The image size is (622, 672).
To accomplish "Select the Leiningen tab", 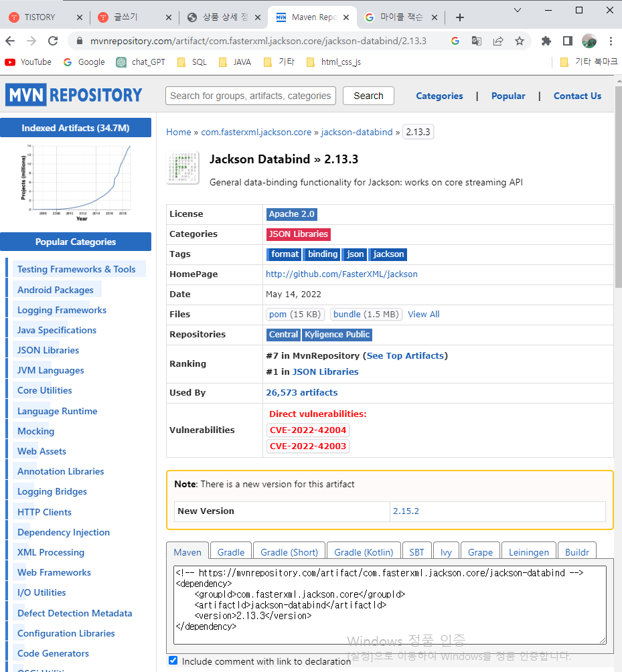I will click(529, 552).
